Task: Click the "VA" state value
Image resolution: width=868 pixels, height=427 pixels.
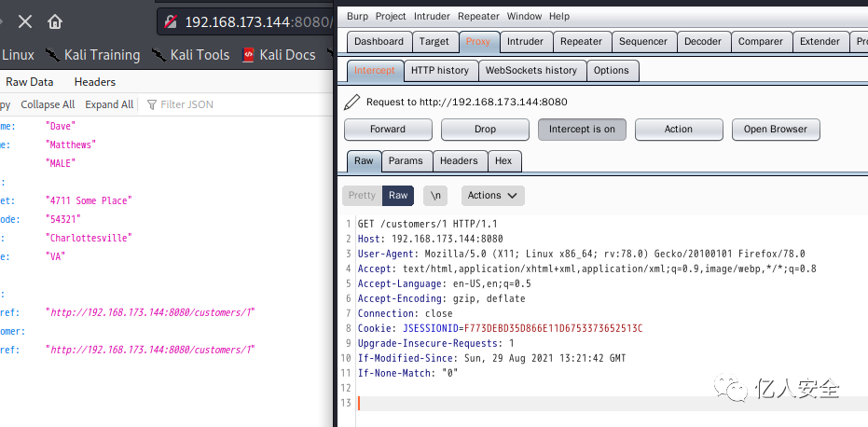Action: (x=56, y=257)
